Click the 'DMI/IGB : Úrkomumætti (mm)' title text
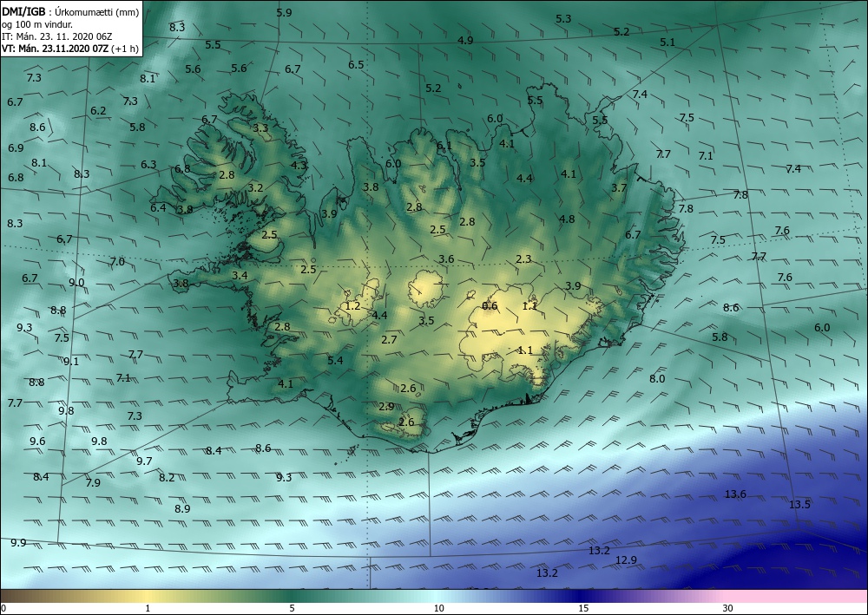 pyautogui.click(x=69, y=11)
